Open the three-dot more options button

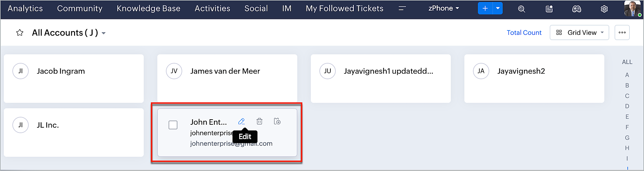coord(622,32)
